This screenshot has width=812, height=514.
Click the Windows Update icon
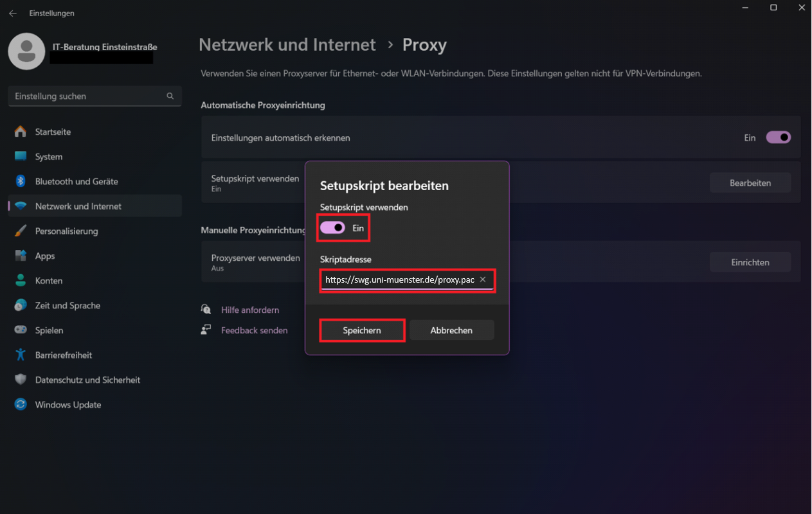coord(21,405)
